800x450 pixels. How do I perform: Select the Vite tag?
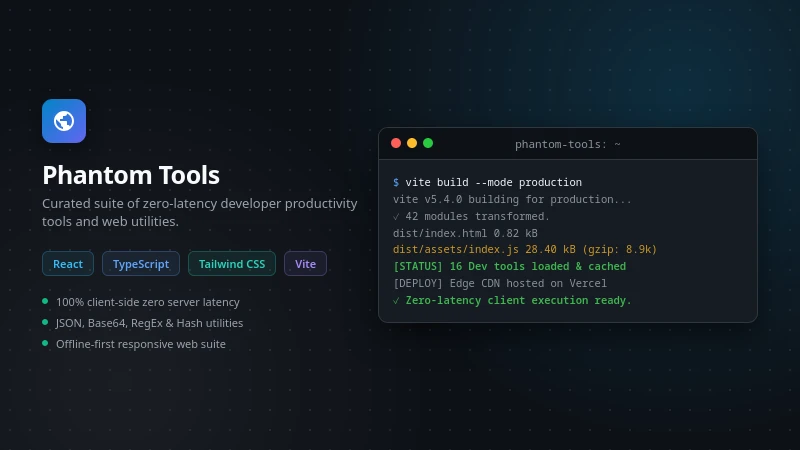click(305, 264)
